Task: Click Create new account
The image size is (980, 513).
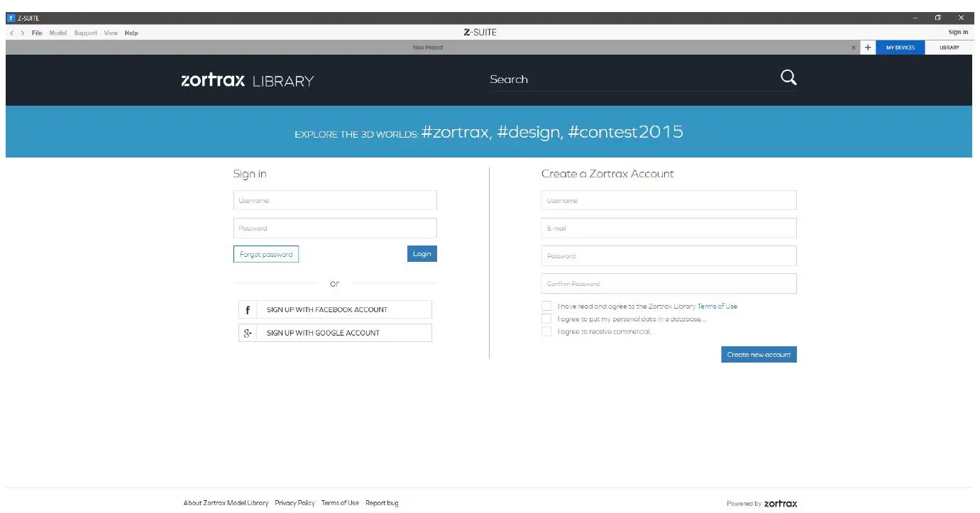Action: (x=759, y=354)
